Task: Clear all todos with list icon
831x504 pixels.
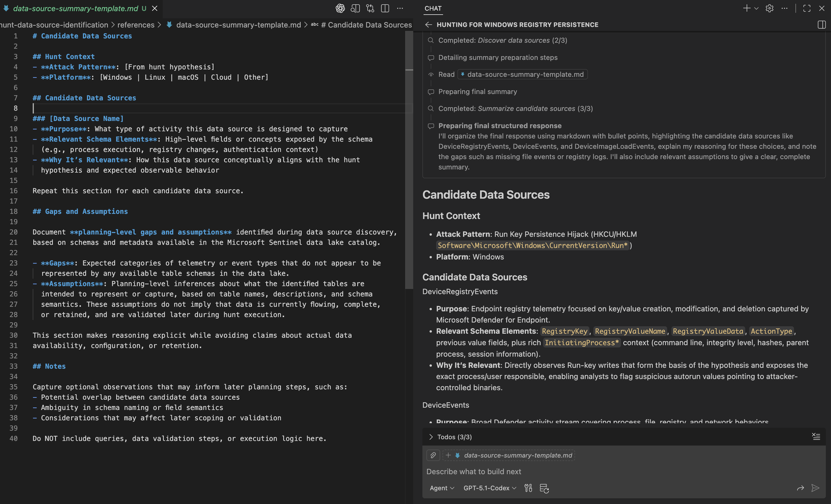Action: click(x=816, y=436)
